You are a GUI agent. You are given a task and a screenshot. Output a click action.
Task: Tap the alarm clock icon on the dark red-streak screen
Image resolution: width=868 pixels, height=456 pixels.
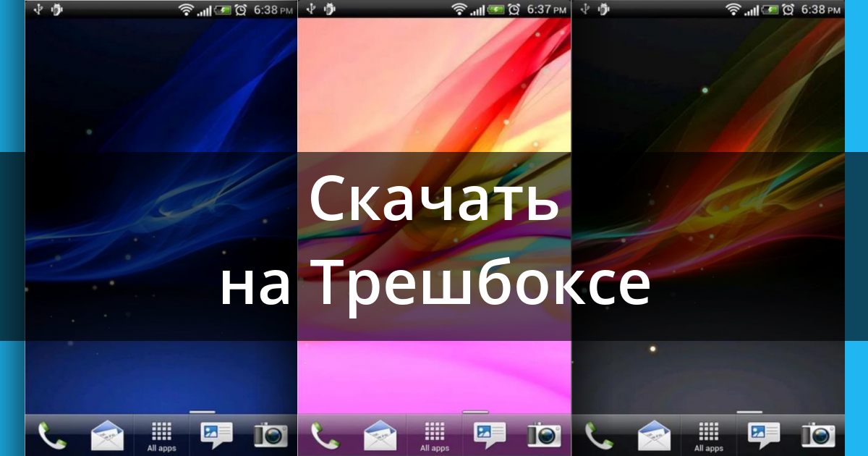click(787, 9)
